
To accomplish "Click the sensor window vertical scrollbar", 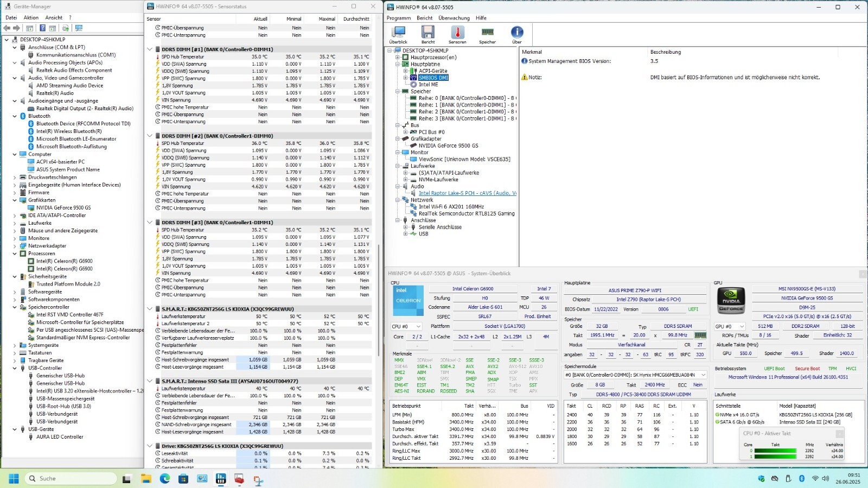I will (378, 300).
